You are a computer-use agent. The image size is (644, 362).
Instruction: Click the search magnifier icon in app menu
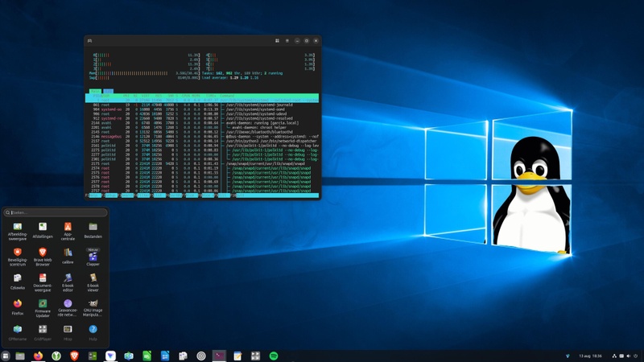point(8,212)
